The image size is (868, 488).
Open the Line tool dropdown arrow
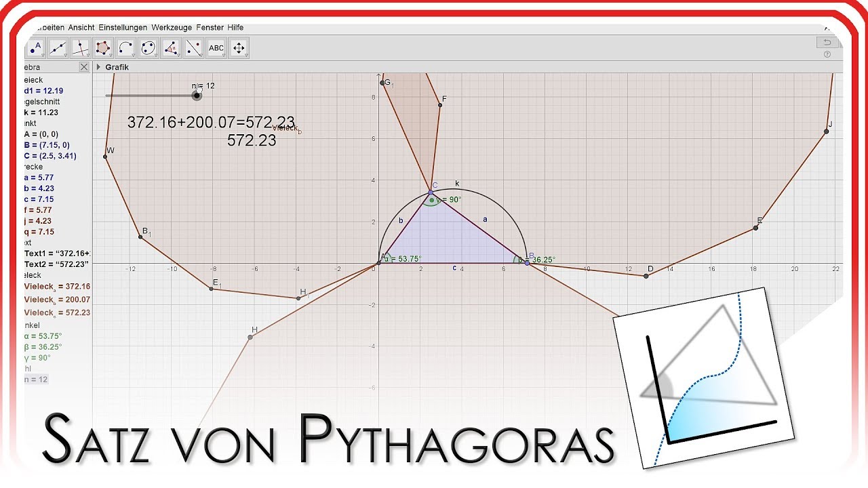66,55
